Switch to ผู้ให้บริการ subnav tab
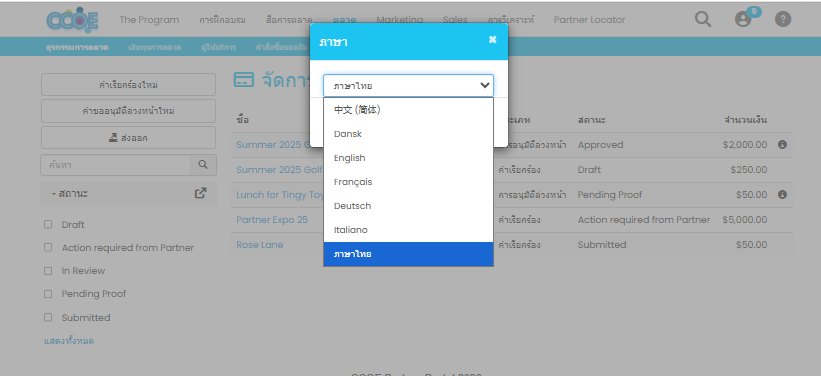Image resolution: width=821 pixels, height=376 pixels. 218,47
